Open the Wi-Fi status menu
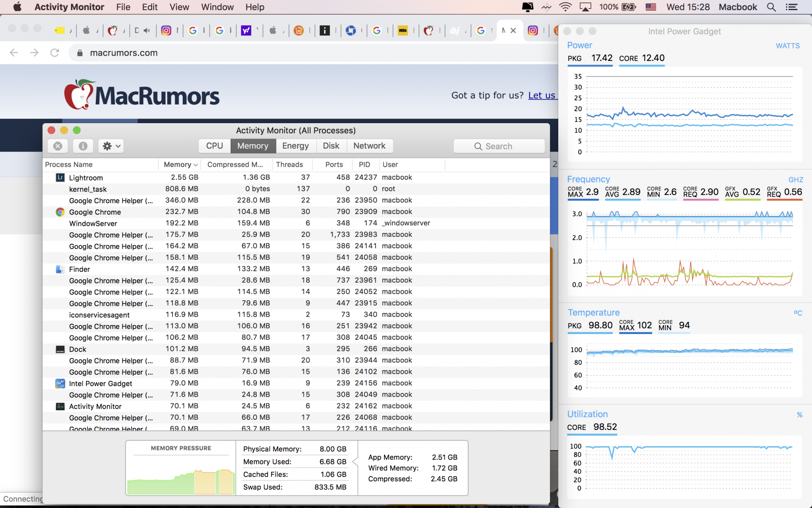The width and height of the screenshot is (812, 508). [x=565, y=7]
